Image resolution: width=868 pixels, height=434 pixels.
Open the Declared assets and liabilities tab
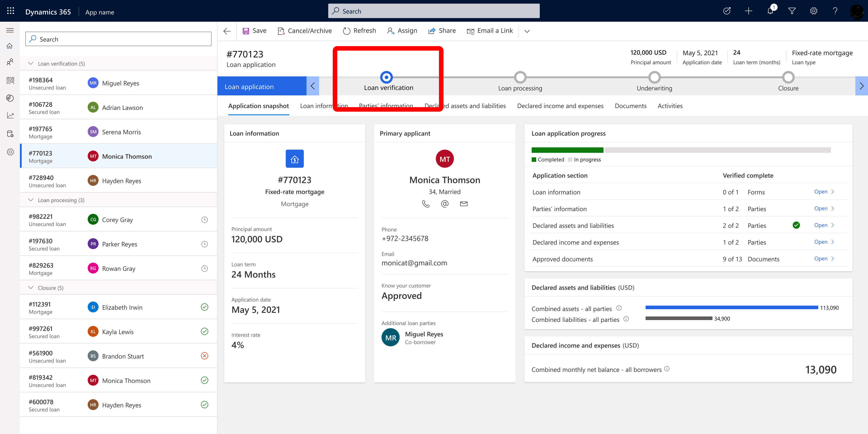[x=465, y=106]
